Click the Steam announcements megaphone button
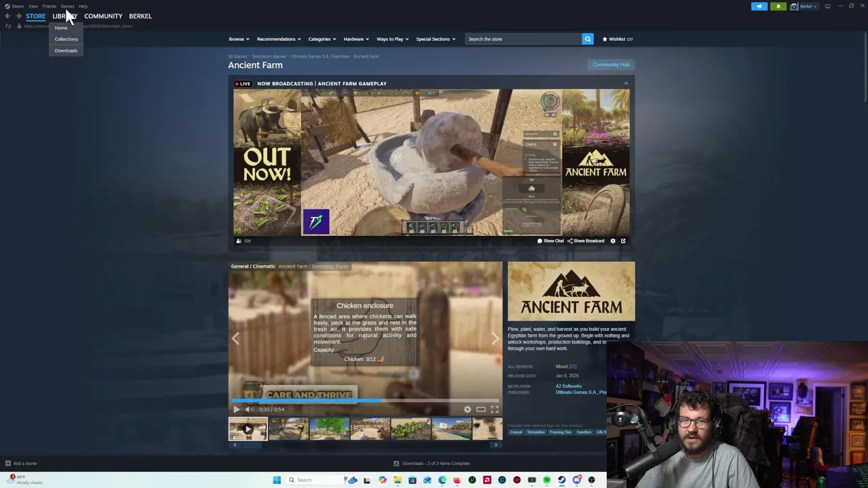This screenshot has height=488, width=868. (759, 6)
